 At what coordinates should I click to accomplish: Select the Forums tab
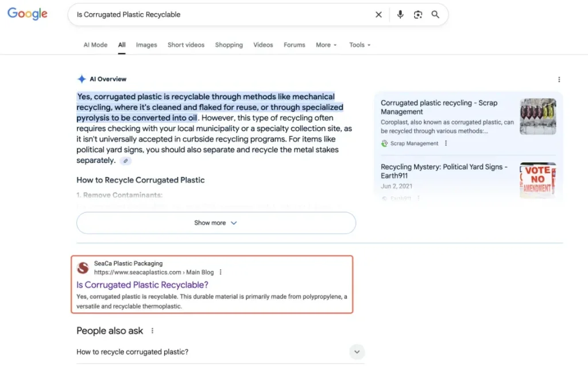294,45
